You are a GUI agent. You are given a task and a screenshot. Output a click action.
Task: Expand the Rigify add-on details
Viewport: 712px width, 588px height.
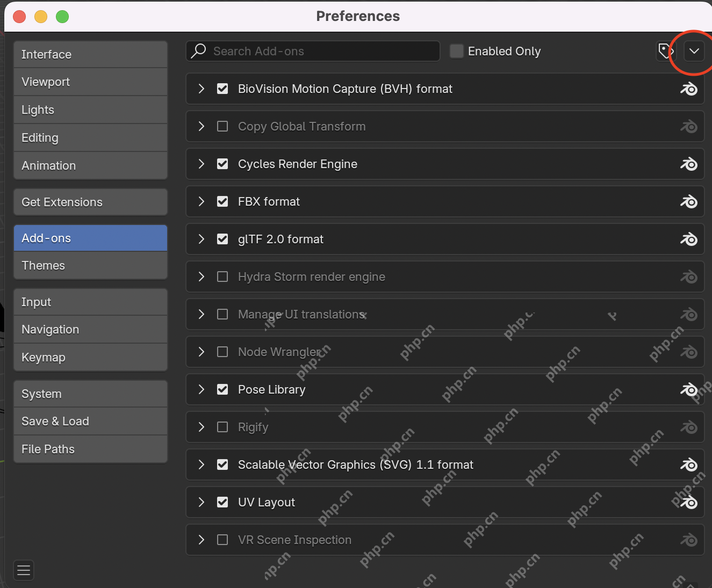click(202, 427)
